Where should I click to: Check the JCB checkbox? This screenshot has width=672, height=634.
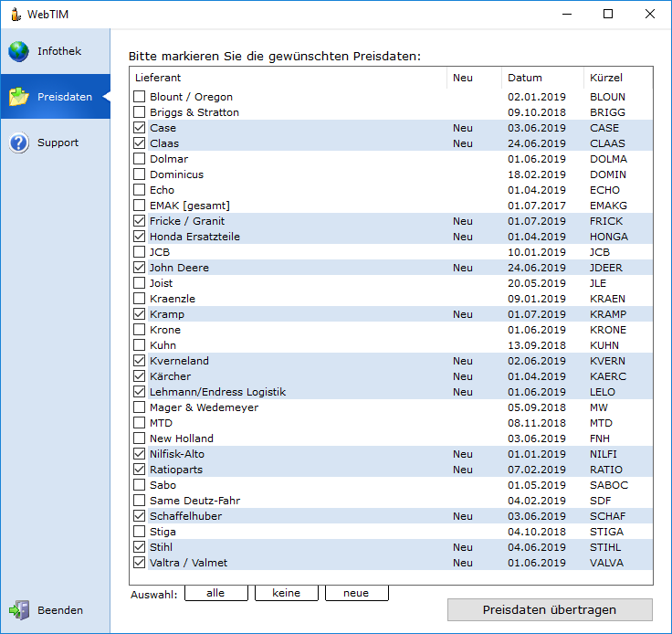point(140,251)
